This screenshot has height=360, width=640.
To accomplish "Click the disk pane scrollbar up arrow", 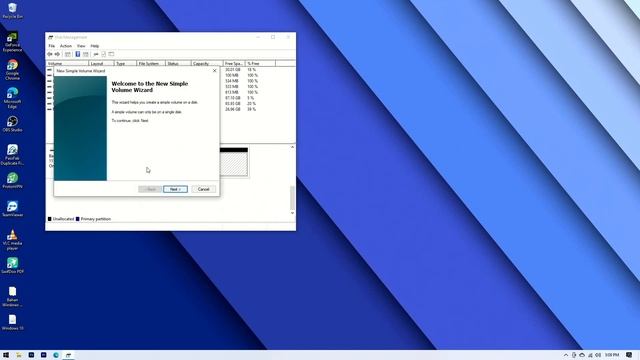I will point(292,147).
